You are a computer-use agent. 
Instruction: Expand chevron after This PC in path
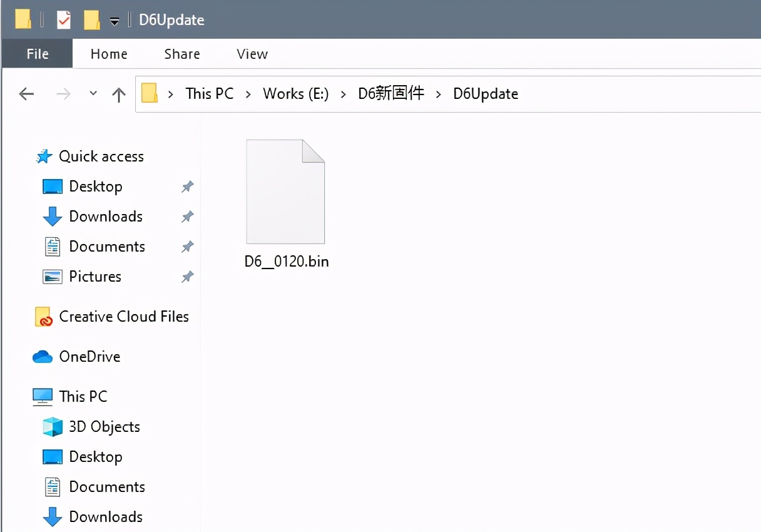248,94
